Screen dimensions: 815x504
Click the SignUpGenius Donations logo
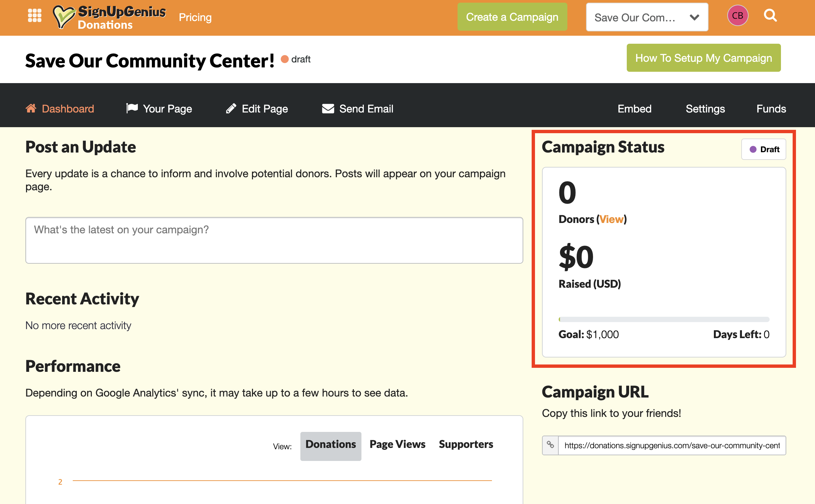tap(109, 17)
